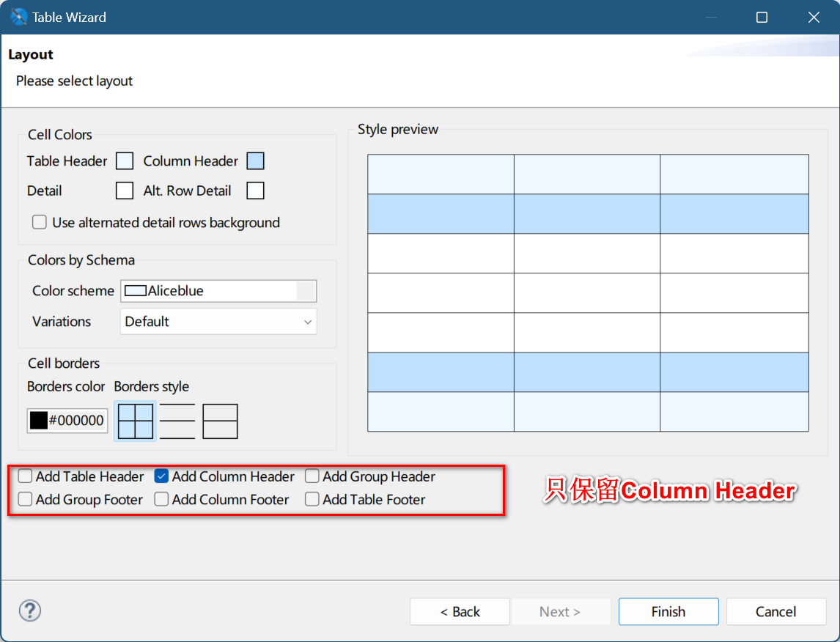Enable Add Group Footer
This screenshot has width=840, height=642.
click(25, 500)
